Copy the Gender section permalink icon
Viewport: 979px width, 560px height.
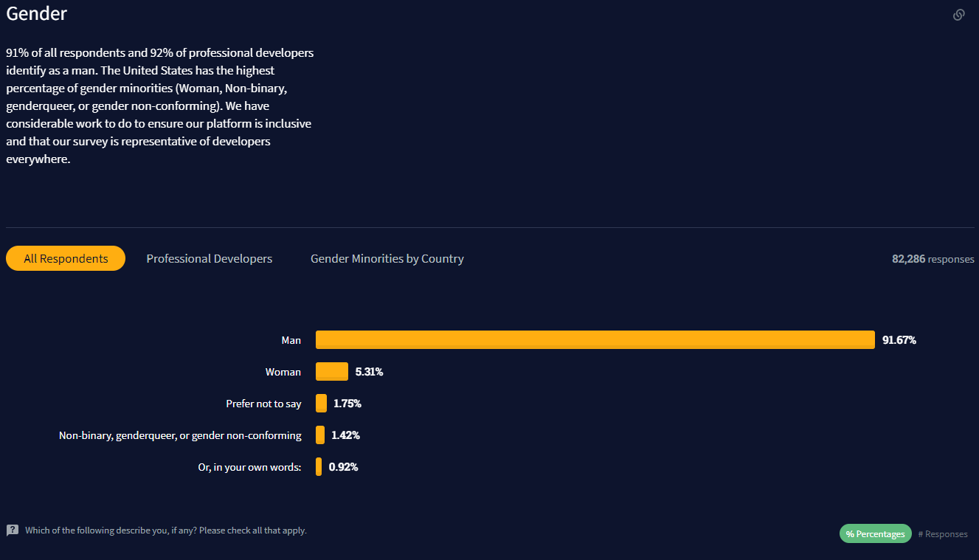pos(958,15)
